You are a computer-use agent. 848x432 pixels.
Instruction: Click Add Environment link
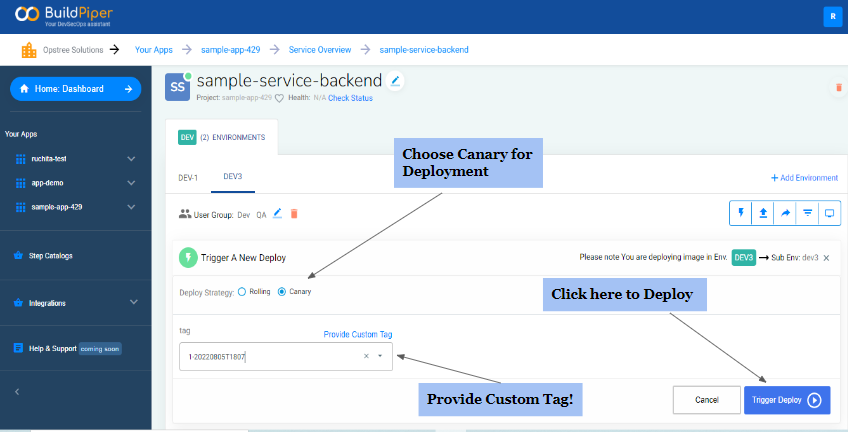(x=804, y=178)
